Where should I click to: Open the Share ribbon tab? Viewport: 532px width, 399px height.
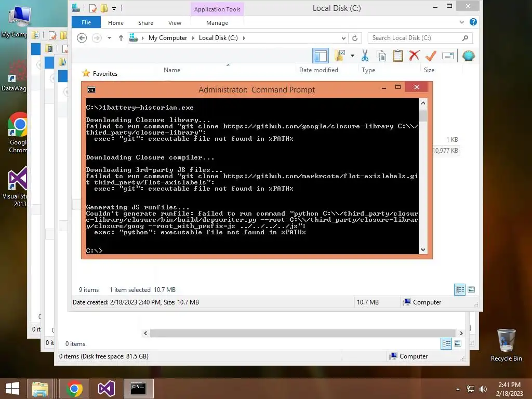145,23
